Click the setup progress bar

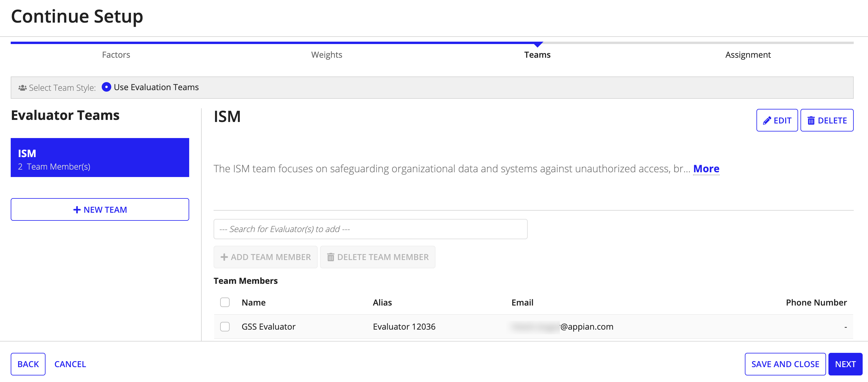coord(432,43)
